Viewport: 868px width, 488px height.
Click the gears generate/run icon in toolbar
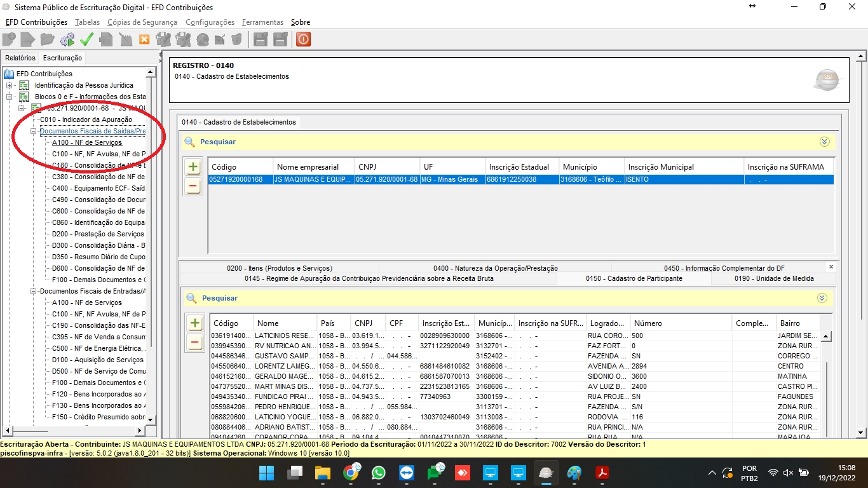pos(67,39)
